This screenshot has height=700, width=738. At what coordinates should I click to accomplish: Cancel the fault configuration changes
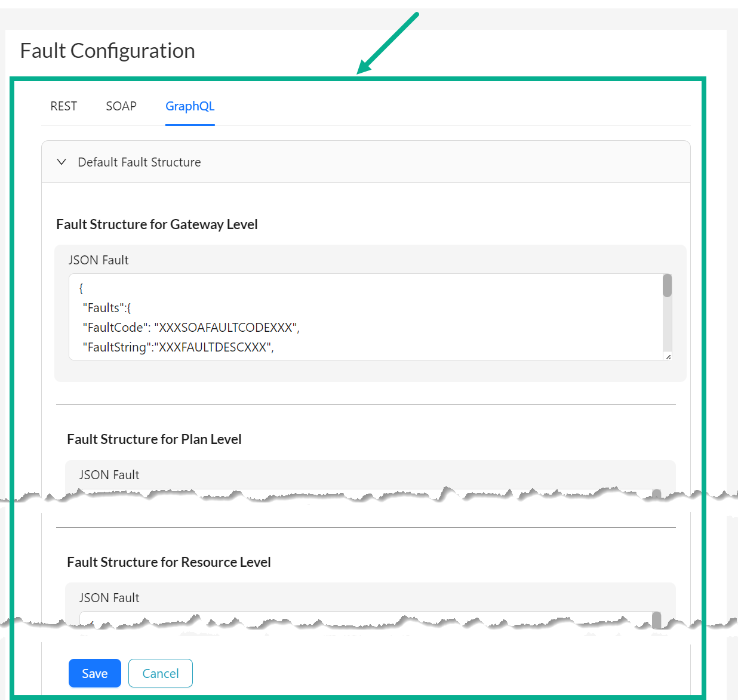pyautogui.click(x=160, y=673)
